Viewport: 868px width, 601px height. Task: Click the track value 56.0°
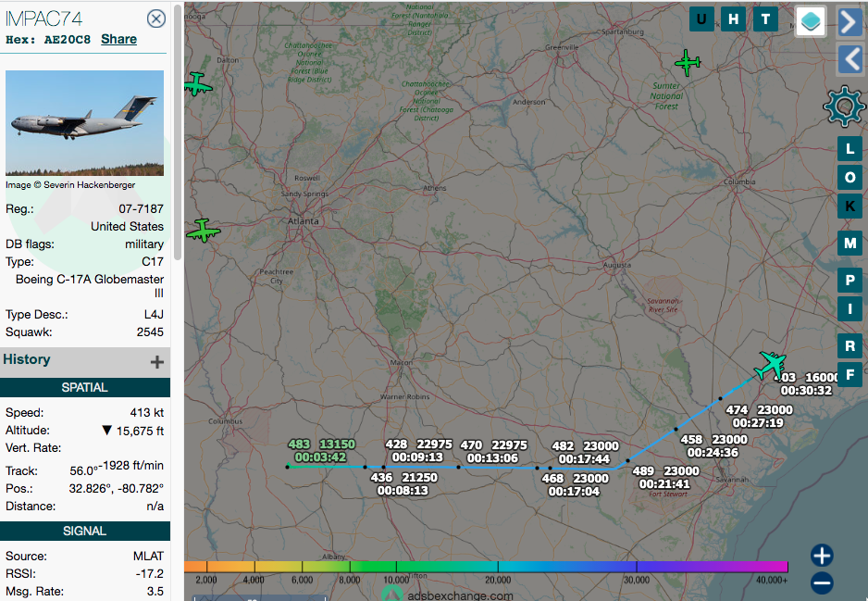tap(83, 470)
